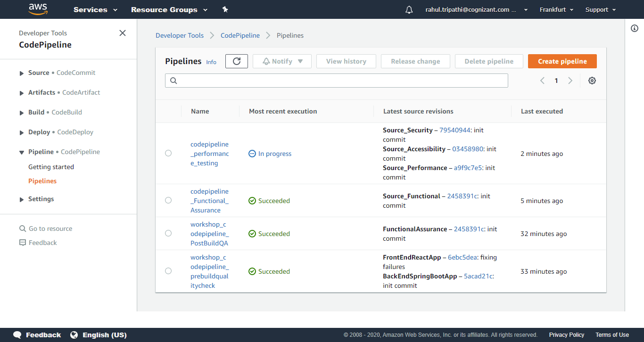Click Name column header
644x342 pixels.
[x=200, y=111]
